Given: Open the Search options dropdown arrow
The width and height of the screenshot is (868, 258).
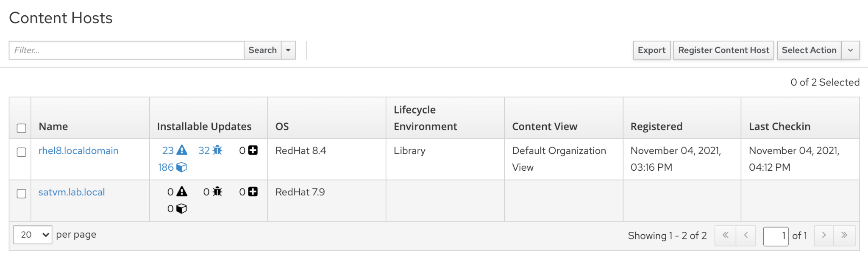Looking at the screenshot, I should pos(288,50).
